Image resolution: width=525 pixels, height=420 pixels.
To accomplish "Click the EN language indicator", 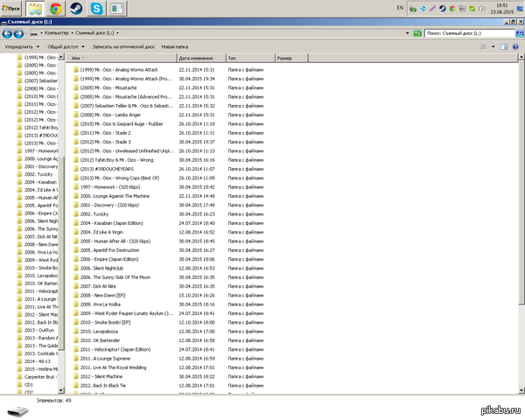I will [400, 8].
